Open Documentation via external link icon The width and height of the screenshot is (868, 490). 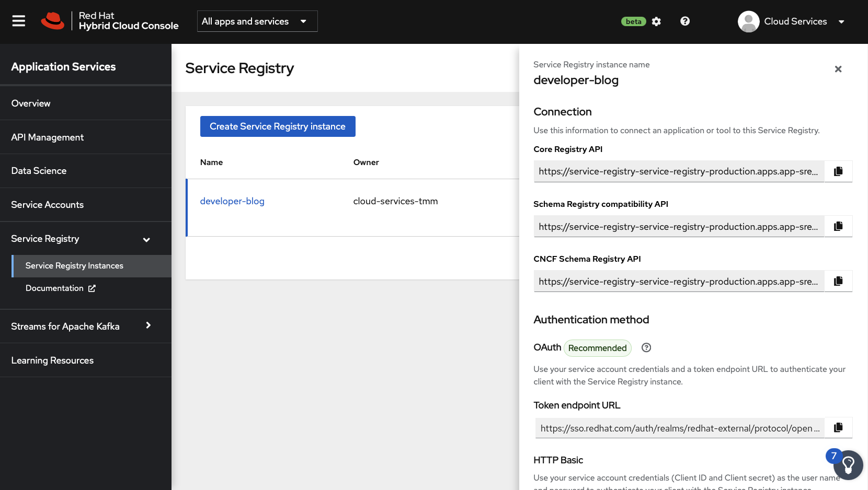[x=92, y=288]
